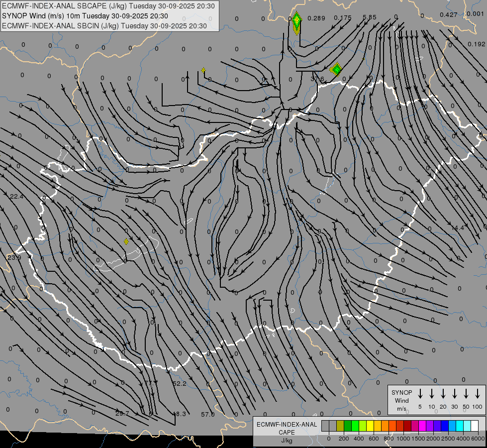Click the value 29.7 at the bottom

point(122,414)
